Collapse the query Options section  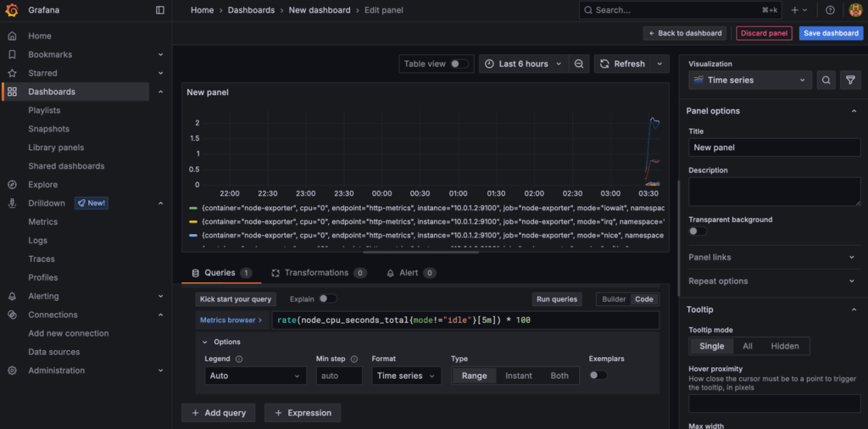pyautogui.click(x=204, y=342)
